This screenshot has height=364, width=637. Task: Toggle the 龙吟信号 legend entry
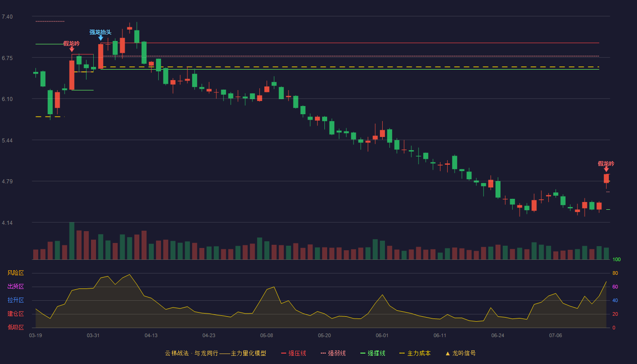pyautogui.click(x=460, y=353)
